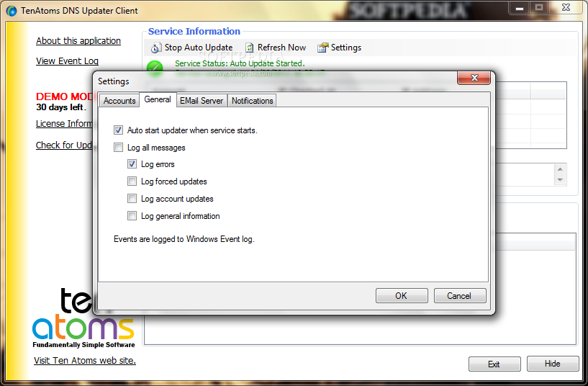Open the Check for Updates link
The image size is (588, 386).
pos(64,145)
